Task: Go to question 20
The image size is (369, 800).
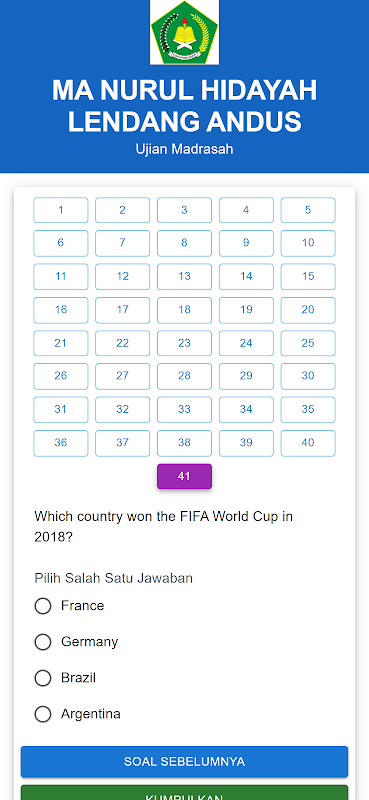Action: (308, 310)
